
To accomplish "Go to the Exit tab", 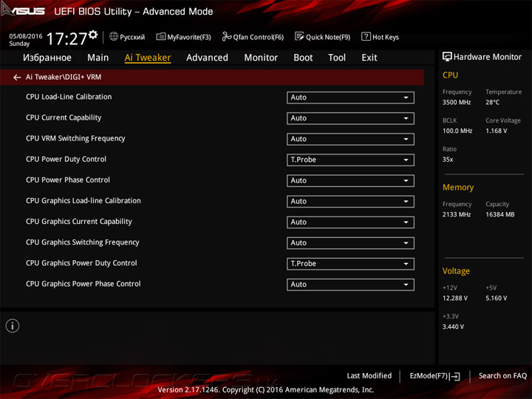I will pos(369,58).
